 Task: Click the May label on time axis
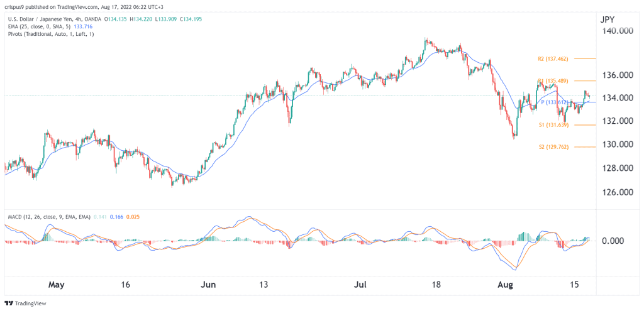click(57, 285)
